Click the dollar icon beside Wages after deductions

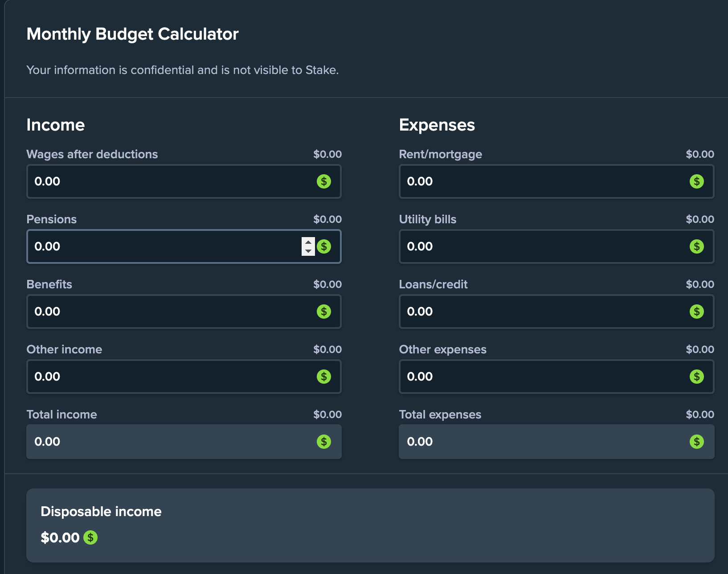324,181
